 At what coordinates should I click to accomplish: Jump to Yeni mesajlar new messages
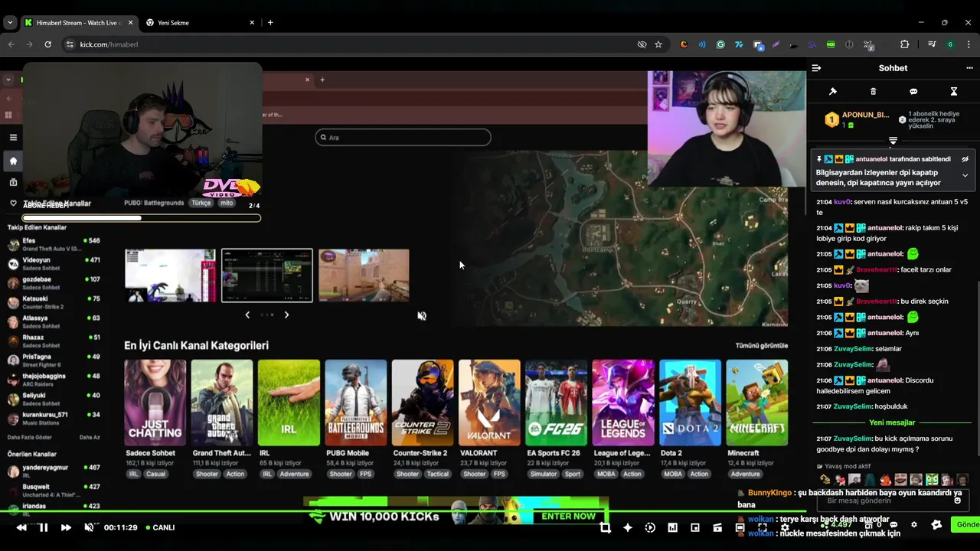pyautogui.click(x=892, y=422)
